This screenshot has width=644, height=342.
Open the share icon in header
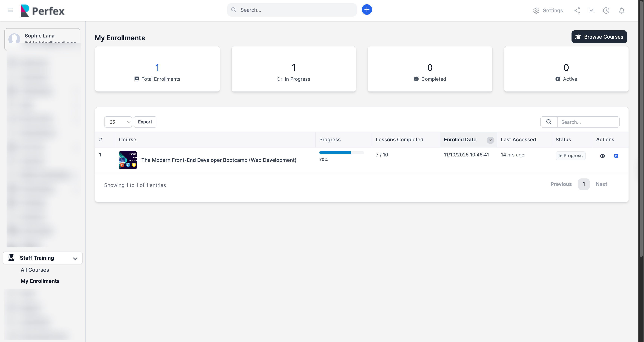(x=577, y=10)
